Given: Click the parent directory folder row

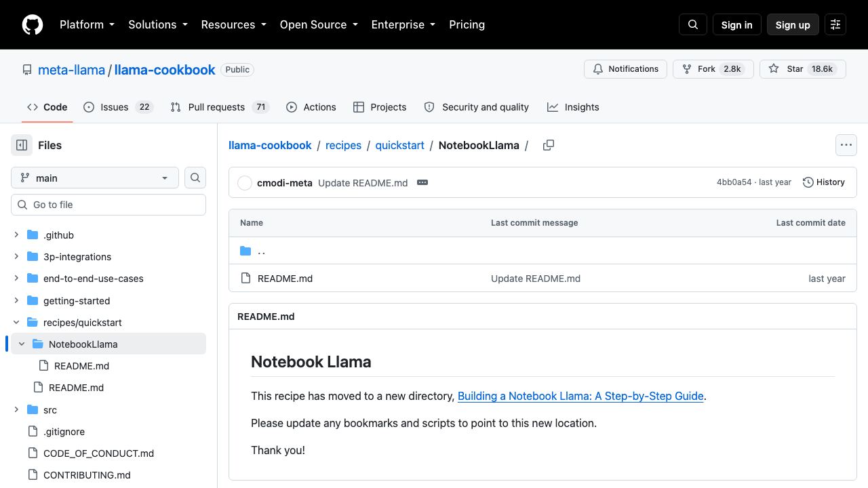Looking at the screenshot, I should (542, 251).
